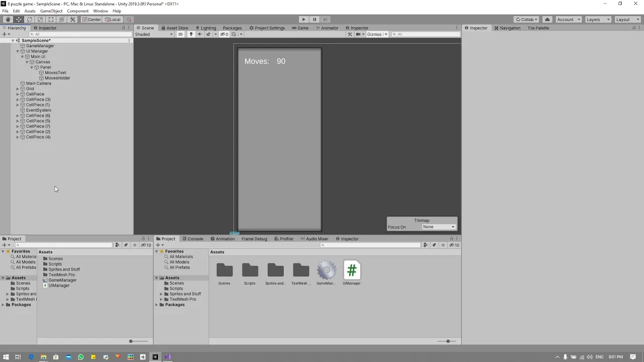The image size is (644, 362).
Task: Toggle Local handle rotation
Action: 113,20
